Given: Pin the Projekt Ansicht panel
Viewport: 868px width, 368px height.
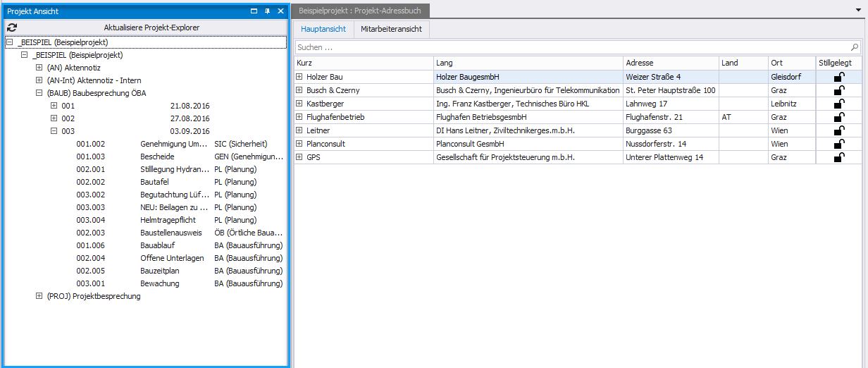Looking at the screenshot, I should (x=267, y=11).
